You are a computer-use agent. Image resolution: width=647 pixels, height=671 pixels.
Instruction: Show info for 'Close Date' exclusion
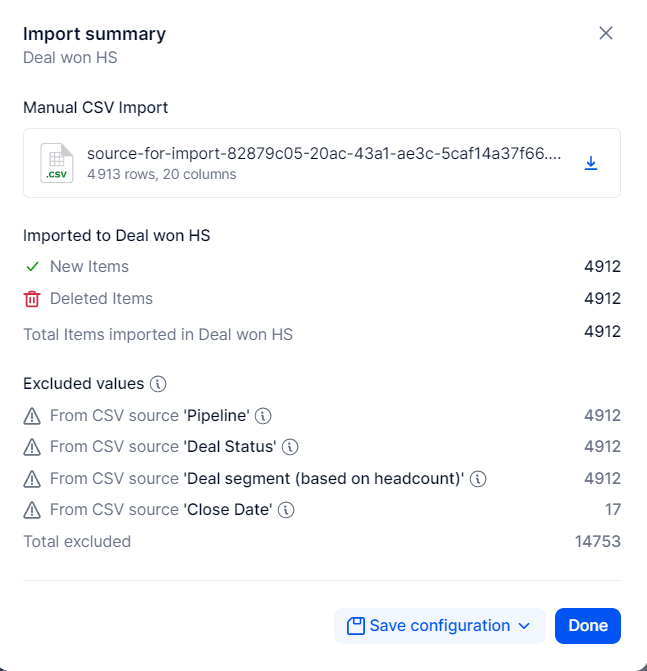(x=286, y=510)
